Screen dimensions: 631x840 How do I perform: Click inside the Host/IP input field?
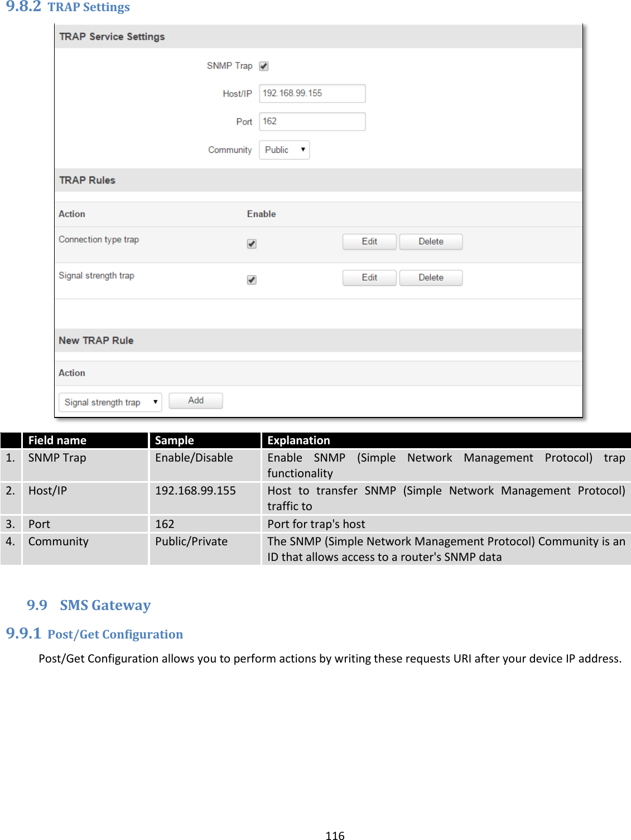(312, 93)
